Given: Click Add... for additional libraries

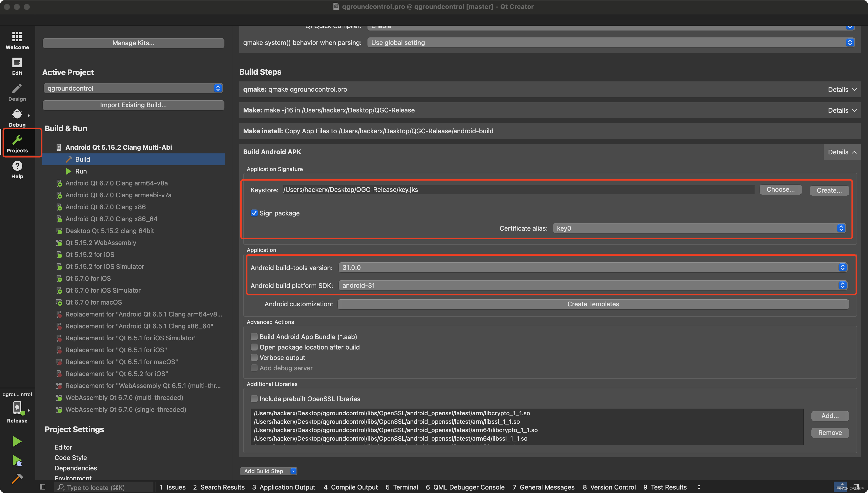Looking at the screenshot, I should [830, 416].
